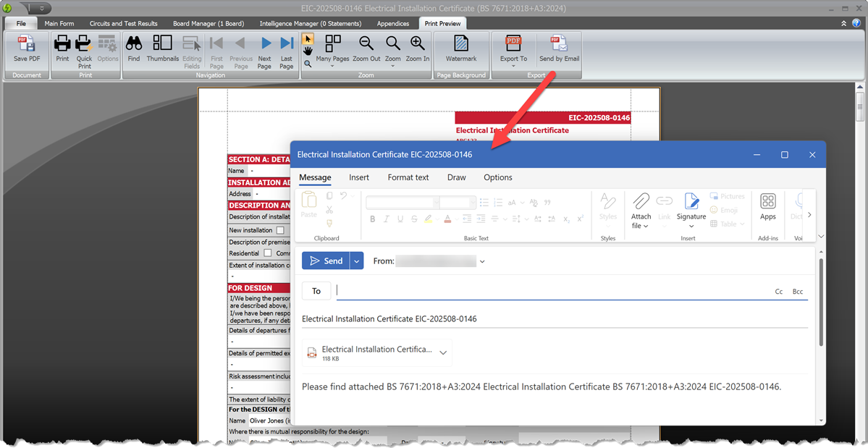The width and height of the screenshot is (868, 448).
Task: Insert a Signature into the email
Action: click(x=691, y=210)
